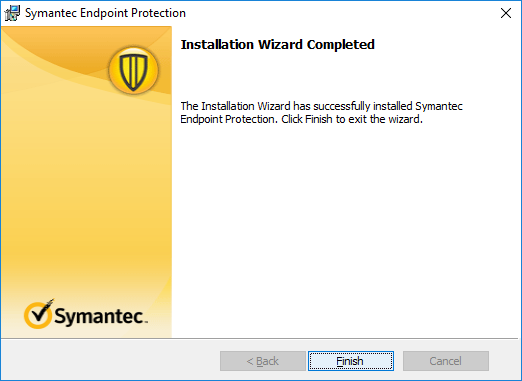Click the installer icon in the title bar
Screen dimensions: 522x381
click(12, 13)
